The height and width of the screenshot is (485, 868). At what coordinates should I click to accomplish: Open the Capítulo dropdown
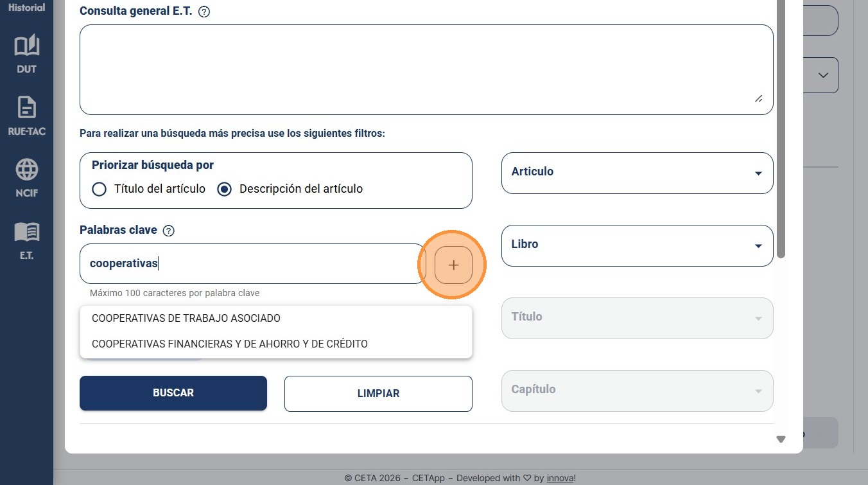coord(637,391)
